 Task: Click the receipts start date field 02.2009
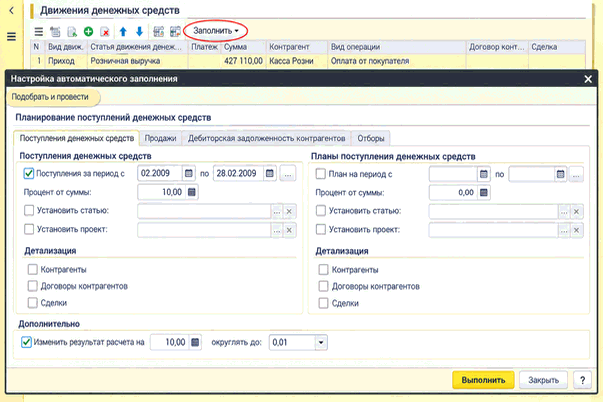pos(160,173)
